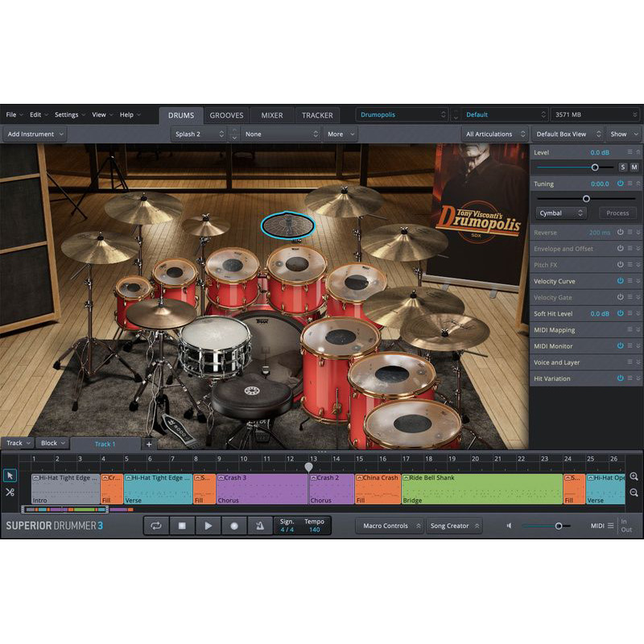Viewport: 644px width, 644px height.
Task: Open the View menu
Action: [102, 114]
